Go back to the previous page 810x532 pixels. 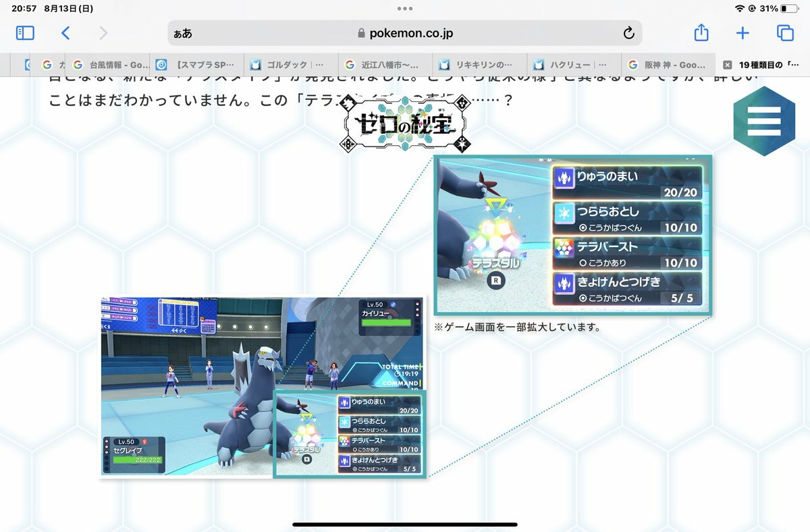tap(65, 33)
